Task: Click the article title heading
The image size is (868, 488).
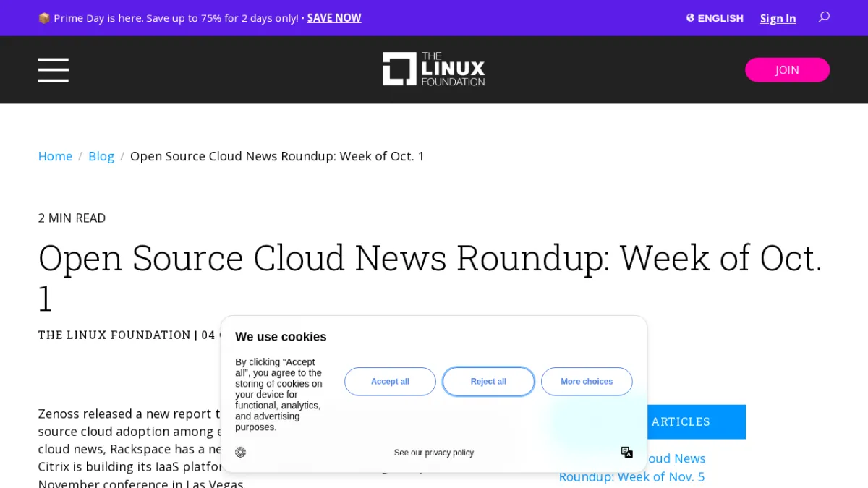Action: (x=430, y=278)
